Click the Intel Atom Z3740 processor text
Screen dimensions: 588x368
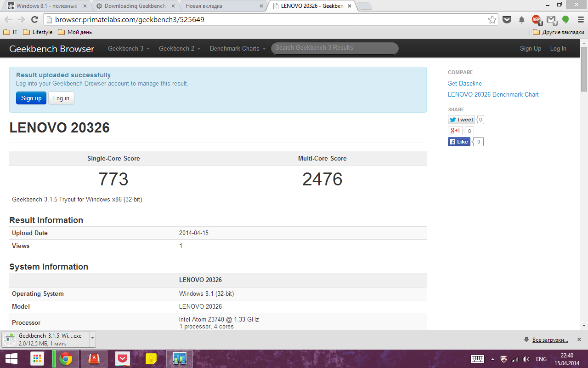[x=219, y=319]
